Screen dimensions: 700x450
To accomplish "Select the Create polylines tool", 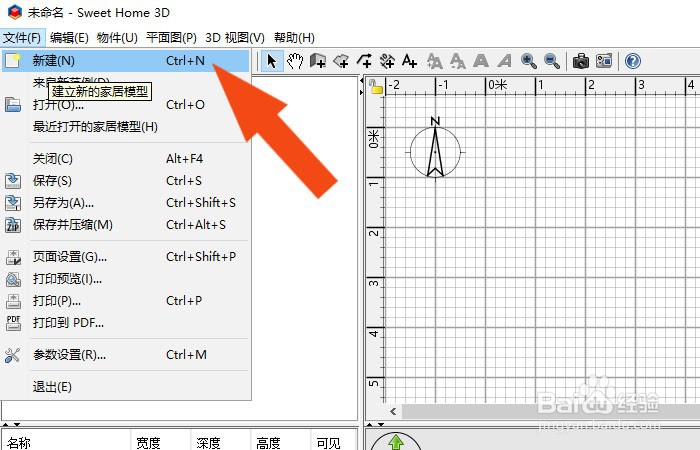I will coord(364,61).
